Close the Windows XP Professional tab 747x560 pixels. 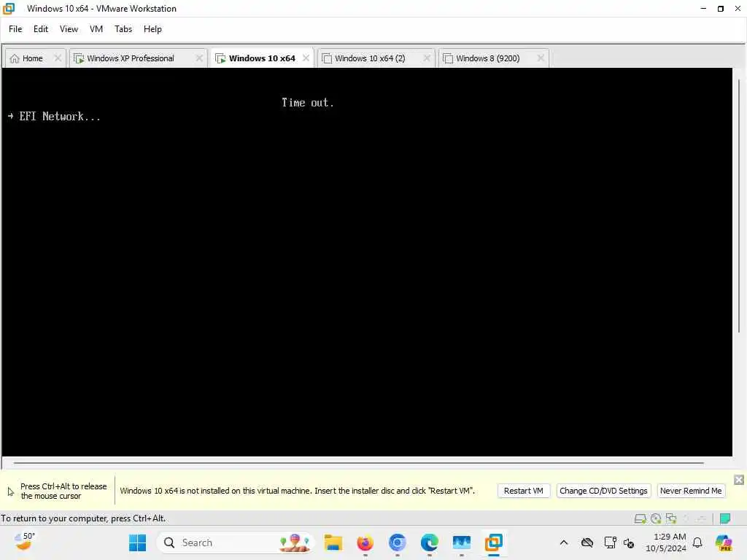pyautogui.click(x=199, y=58)
